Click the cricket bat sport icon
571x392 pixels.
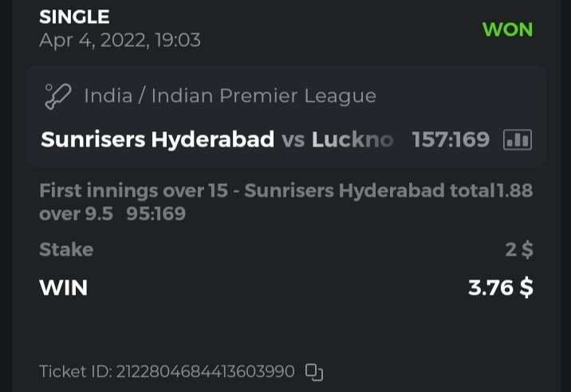click(57, 96)
